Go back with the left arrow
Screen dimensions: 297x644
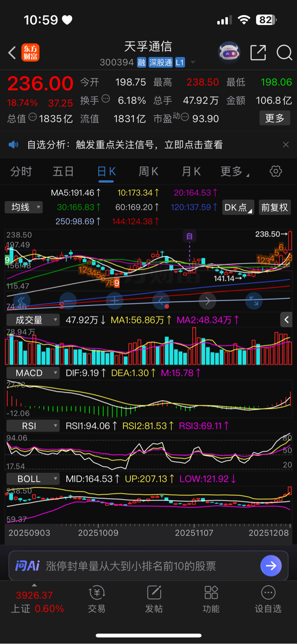pyautogui.click(x=12, y=53)
